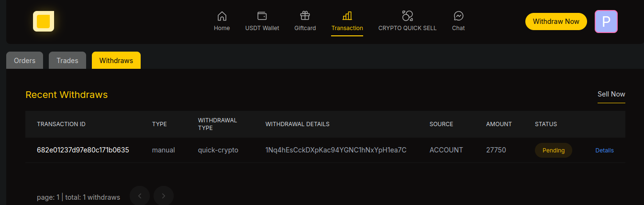This screenshot has width=644, height=205.
Task: Click the Home house icon
Action: [x=222, y=16]
